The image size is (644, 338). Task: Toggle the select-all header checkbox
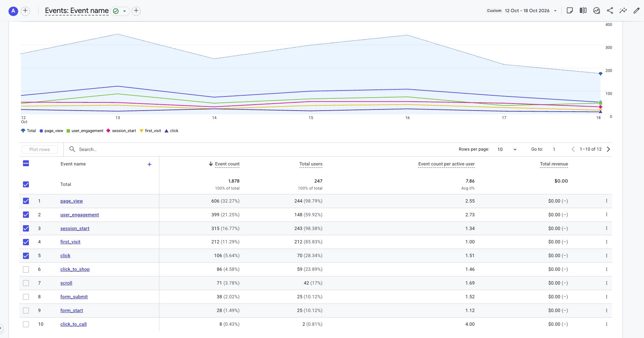pyautogui.click(x=26, y=163)
